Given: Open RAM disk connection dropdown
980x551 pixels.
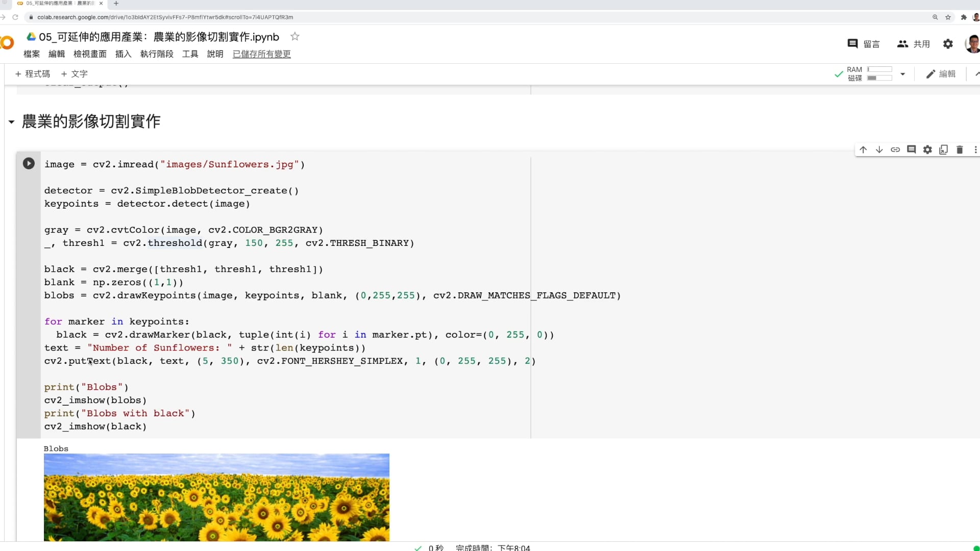Looking at the screenshot, I should point(902,74).
